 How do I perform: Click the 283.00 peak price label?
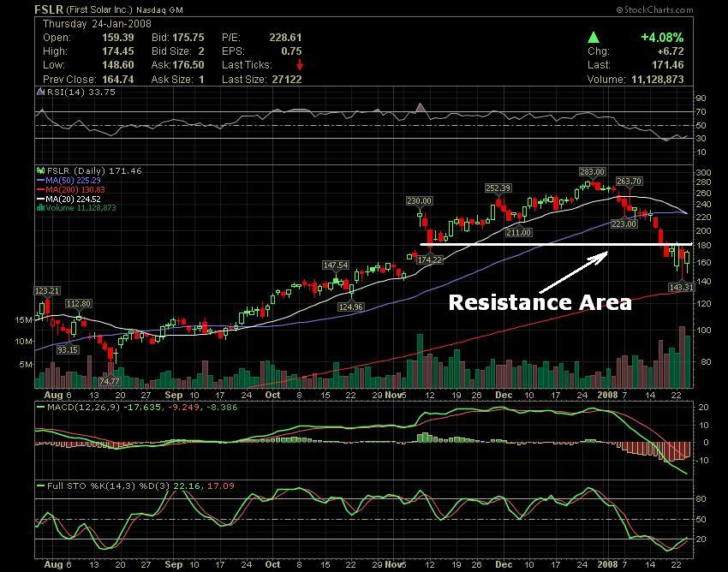tap(592, 172)
